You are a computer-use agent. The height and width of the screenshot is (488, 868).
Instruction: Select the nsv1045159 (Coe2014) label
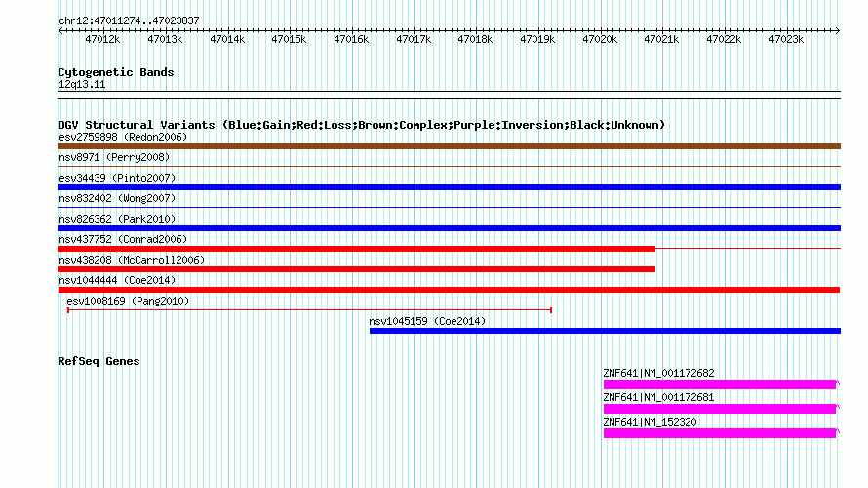coord(427,321)
